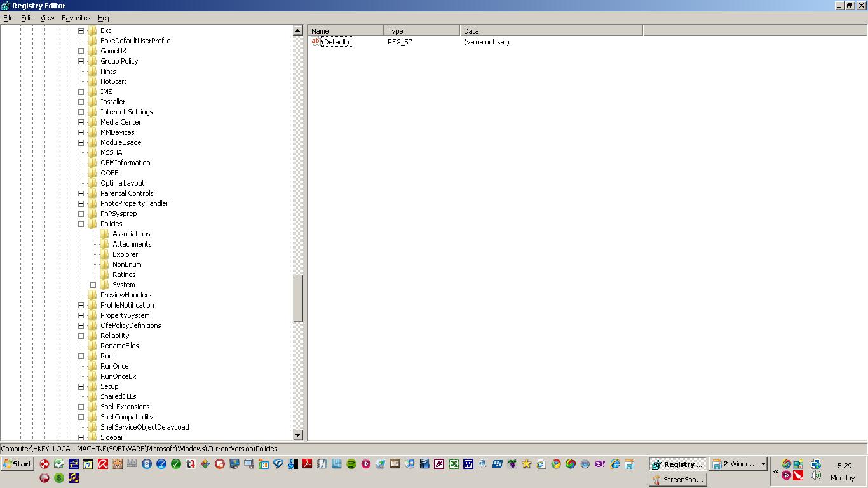Sort values by the Name column header

pyautogui.click(x=346, y=30)
